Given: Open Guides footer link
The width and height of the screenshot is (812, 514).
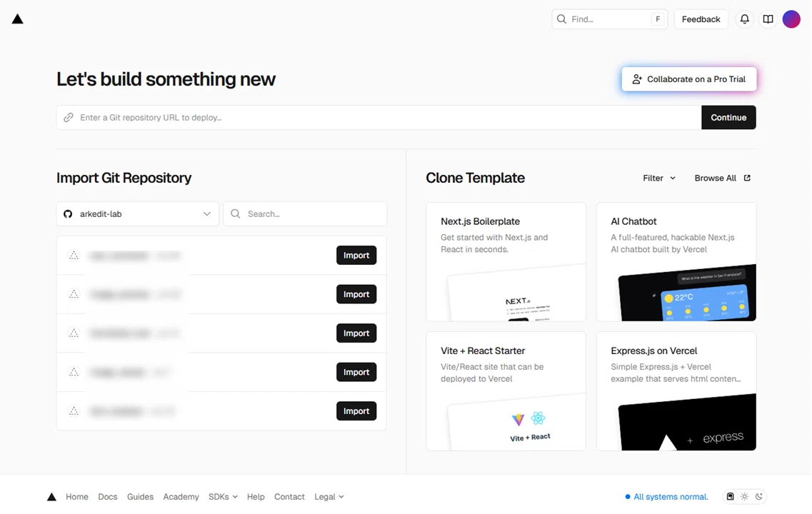Looking at the screenshot, I should click(141, 497).
